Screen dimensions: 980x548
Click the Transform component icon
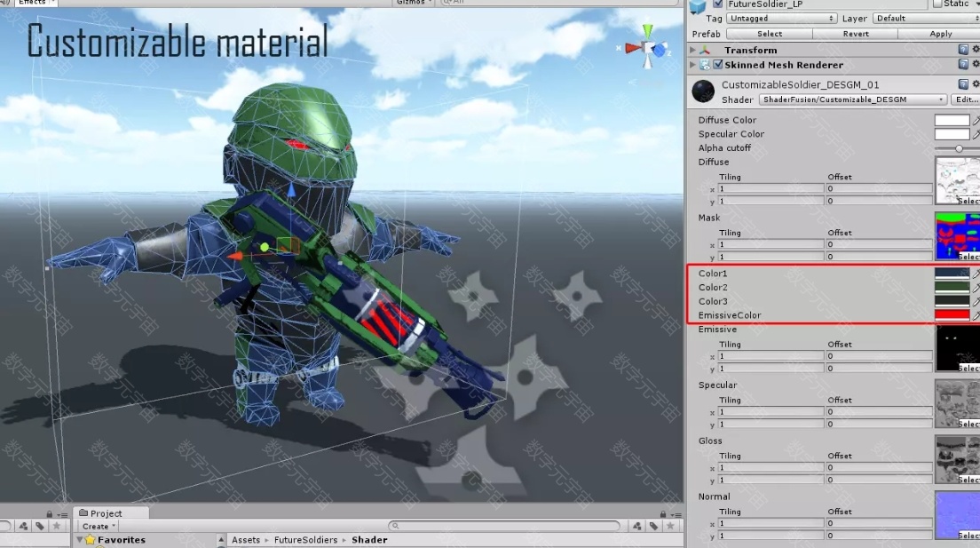coord(705,50)
